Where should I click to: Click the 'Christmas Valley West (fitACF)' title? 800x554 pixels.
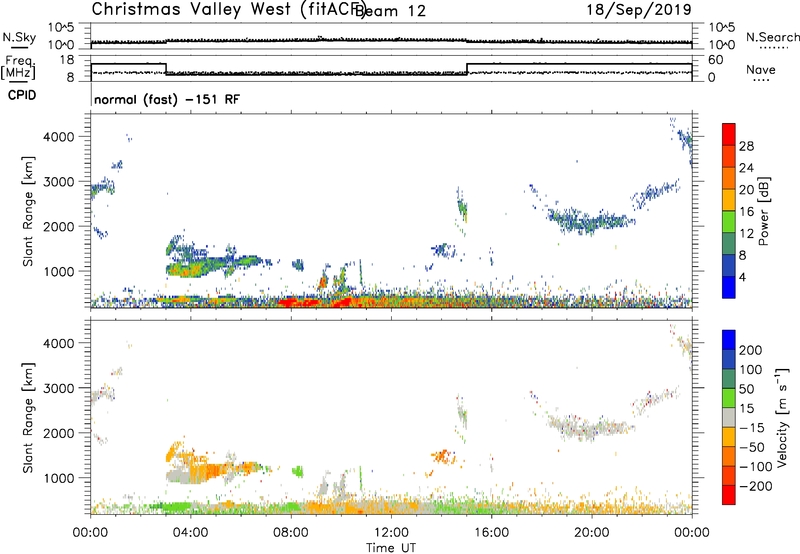(x=228, y=9)
